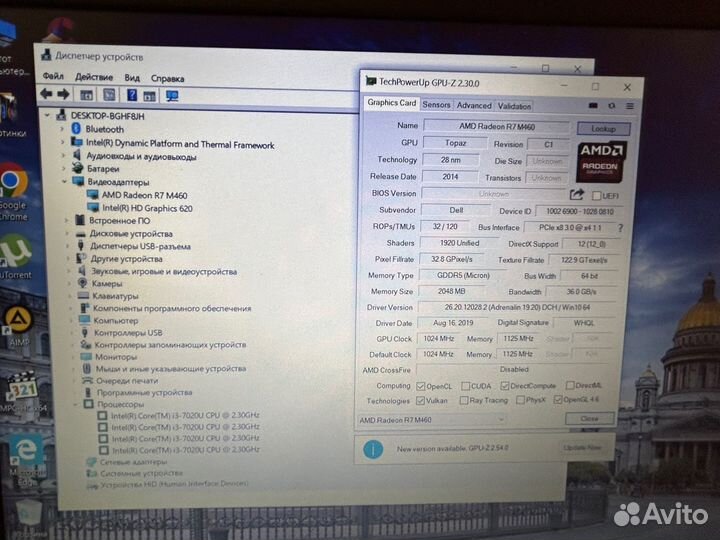Expand Аудиовходы и аудиовыходы category
Screen dimensions: 720x540
tap(63, 155)
